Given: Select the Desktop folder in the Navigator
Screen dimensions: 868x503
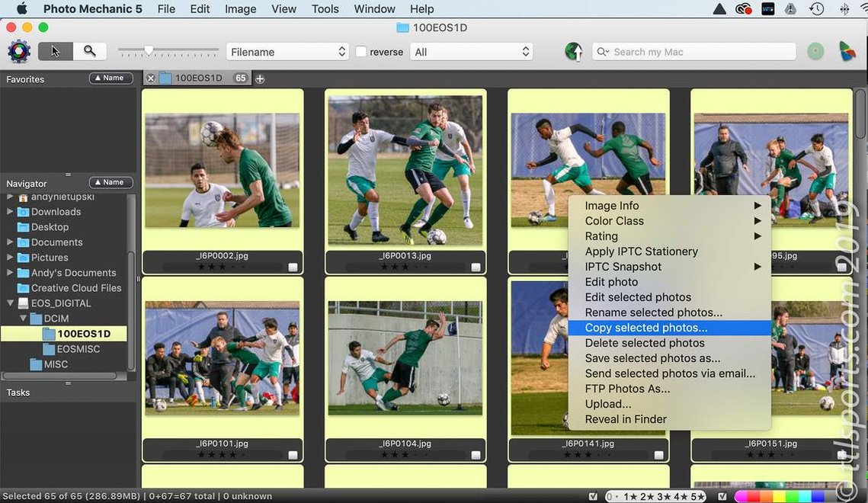Looking at the screenshot, I should coord(43,227).
